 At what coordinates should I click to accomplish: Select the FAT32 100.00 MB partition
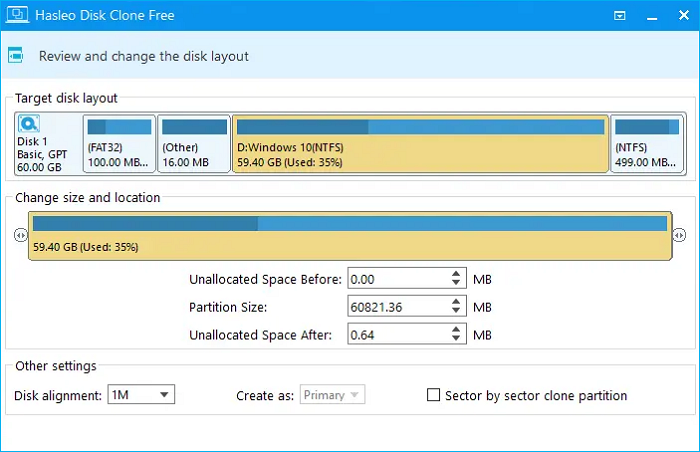pos(119,143)
